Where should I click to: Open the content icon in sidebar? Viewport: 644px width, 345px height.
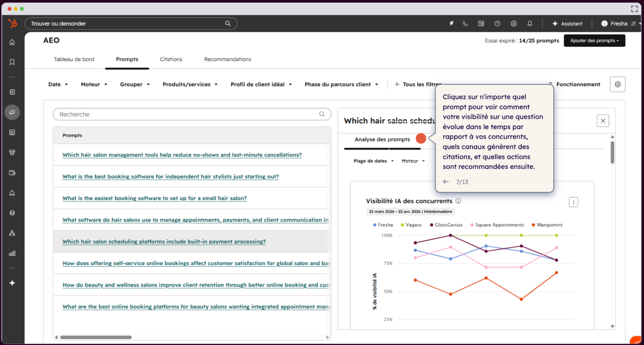click(x=12, y=132)
